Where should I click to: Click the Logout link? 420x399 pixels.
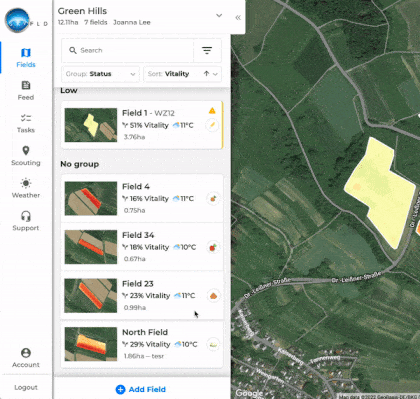pyautogui.click(x=26, y=387)
